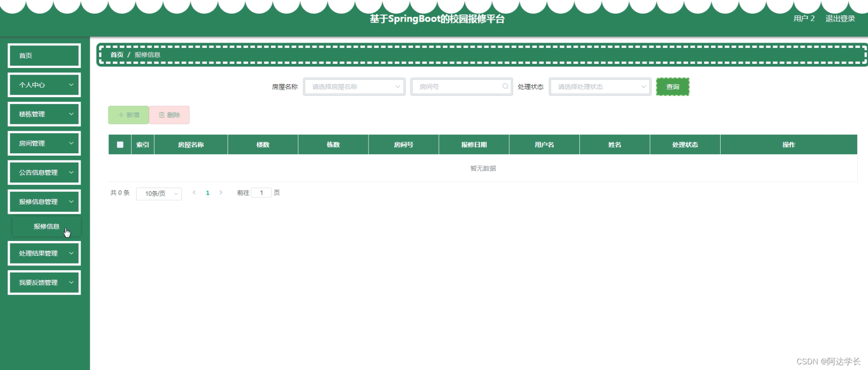The image size is (868, 370).
Task: Toggle the select-all checkbox in table header
Action: pos(120,144)
